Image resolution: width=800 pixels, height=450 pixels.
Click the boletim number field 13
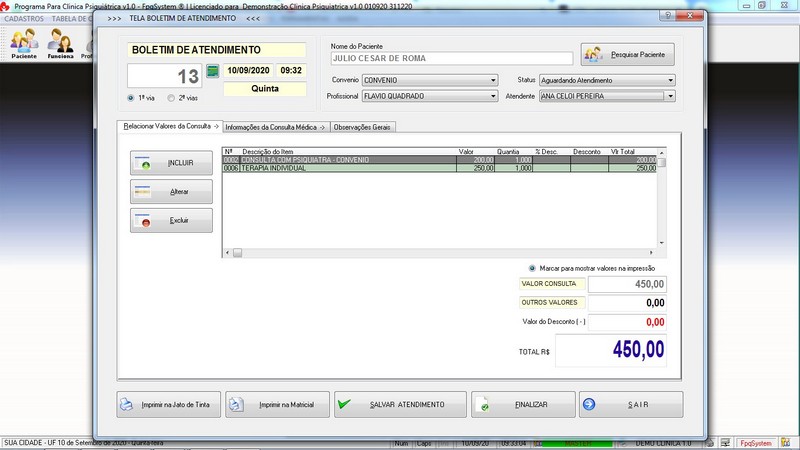click(x=165, y=76)
